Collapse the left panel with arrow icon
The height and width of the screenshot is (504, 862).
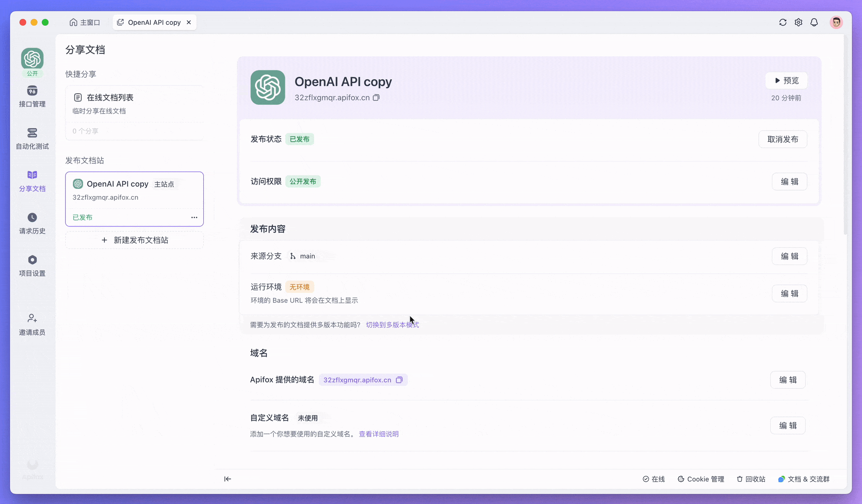click(228, 479)
